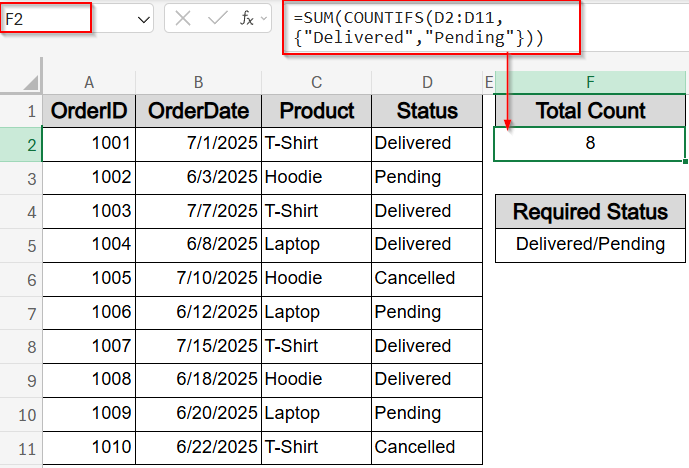
Task: Select row 11 header
Action: (x=21, y=449)
